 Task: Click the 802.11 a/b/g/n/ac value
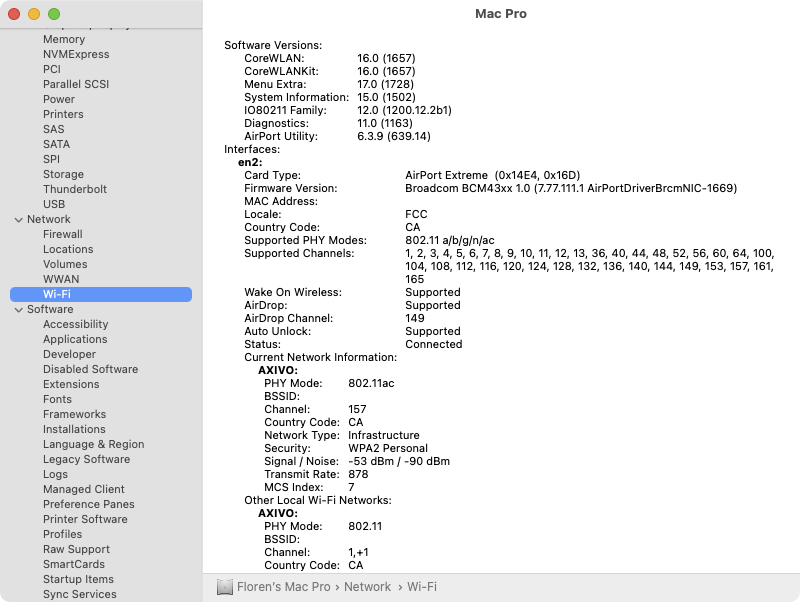pyautogui.click(x=449, y=240)
